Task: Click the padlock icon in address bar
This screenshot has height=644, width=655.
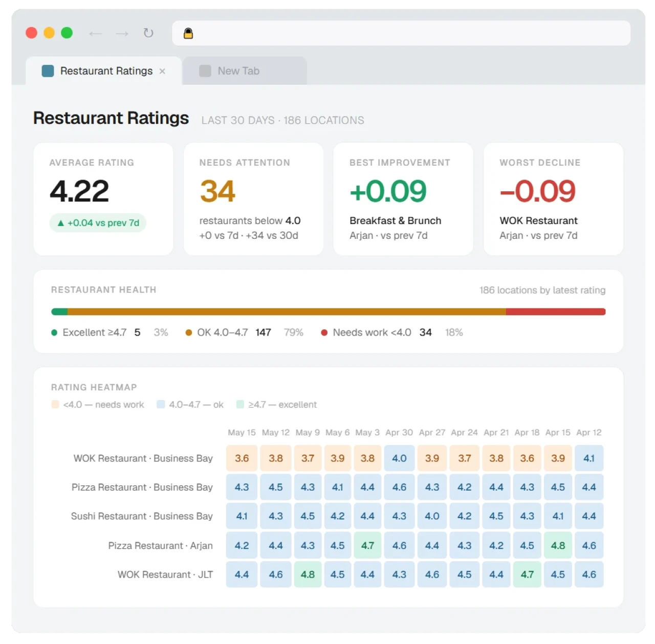Action: point(188,33)
